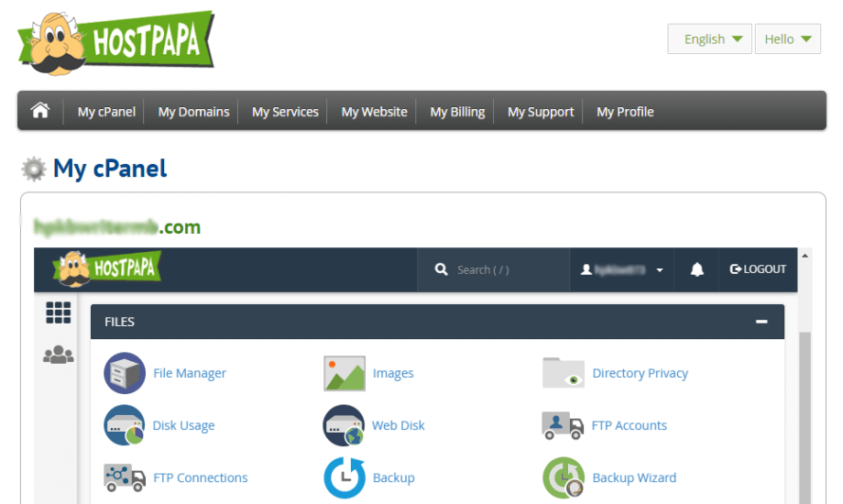Click the top HostPapa site logo

click(115, 42)
